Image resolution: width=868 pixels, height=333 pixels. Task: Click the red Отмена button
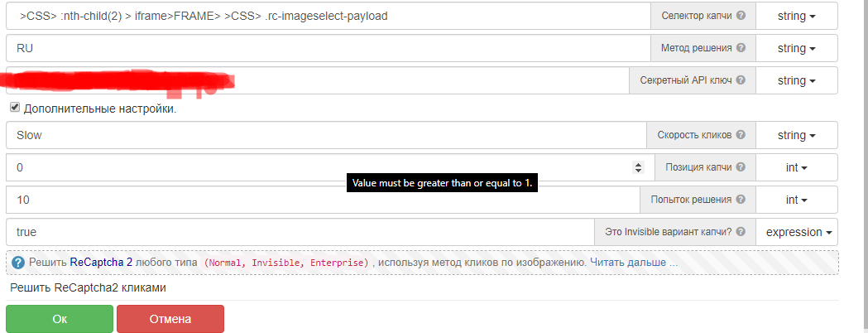[x=170, y=319]
